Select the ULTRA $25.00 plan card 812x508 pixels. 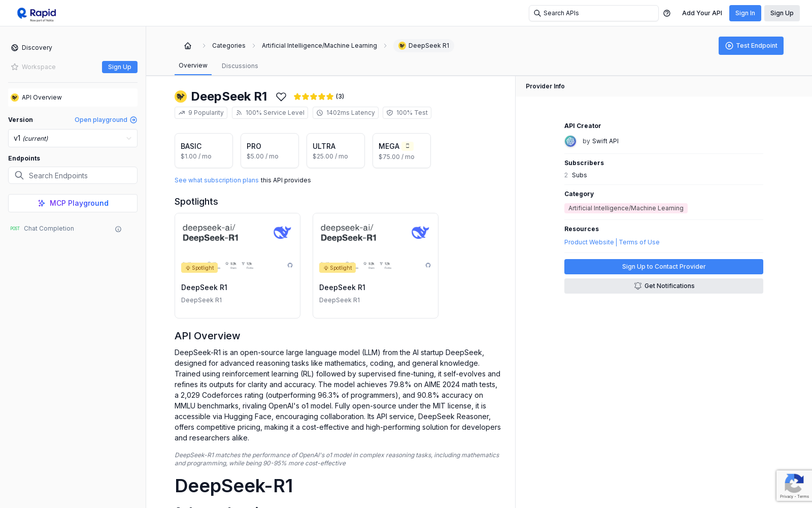[x=335, y=150]
